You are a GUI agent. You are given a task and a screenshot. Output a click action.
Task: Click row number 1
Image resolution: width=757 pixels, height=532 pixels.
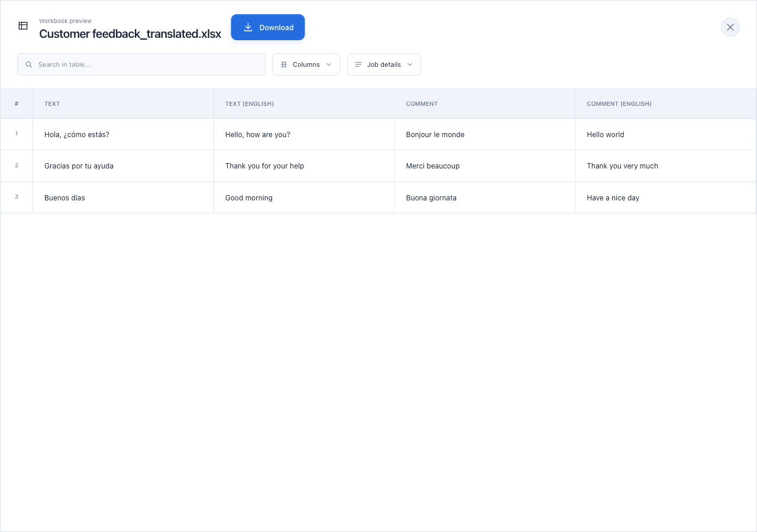[x=17, y=134]
